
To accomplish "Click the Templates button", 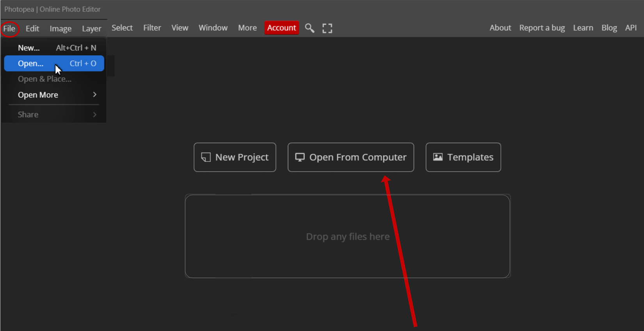I will (463, 157).
